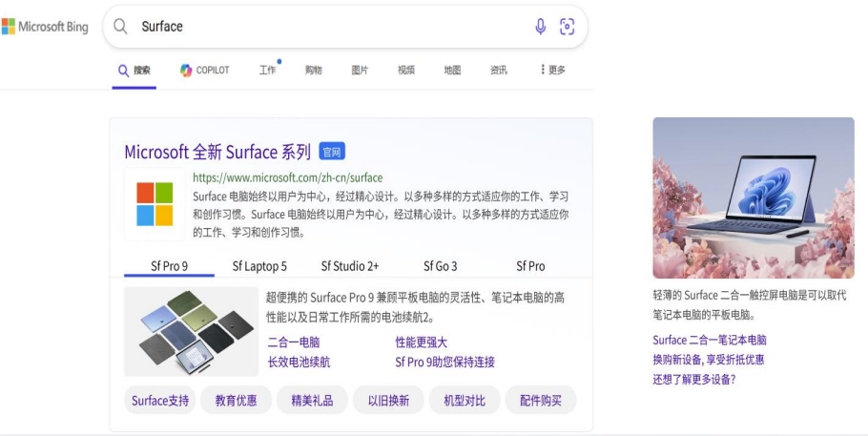The image size is (868, 436).
Task: Click the microsoft.com/zh-cn/surface URL
Action: (x=287, y=177)
